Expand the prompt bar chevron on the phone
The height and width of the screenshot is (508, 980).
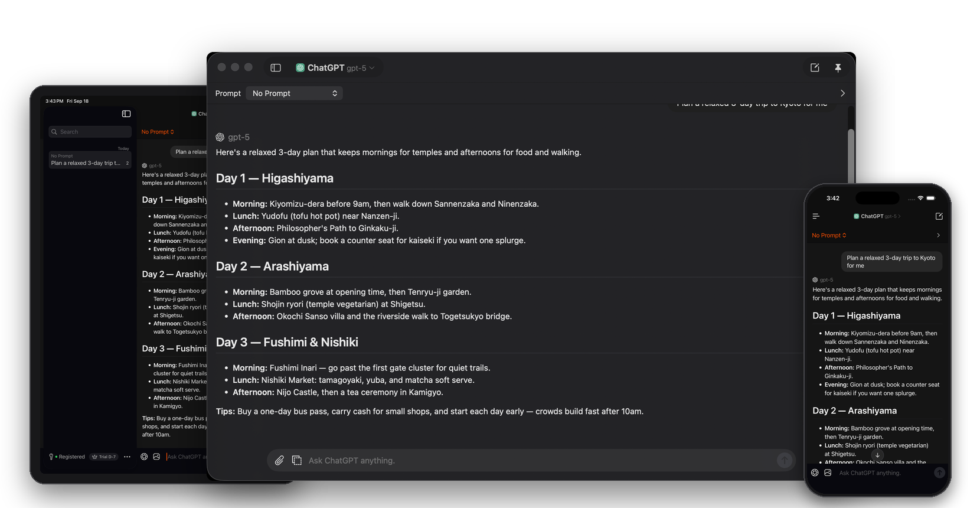click(939, 235)
